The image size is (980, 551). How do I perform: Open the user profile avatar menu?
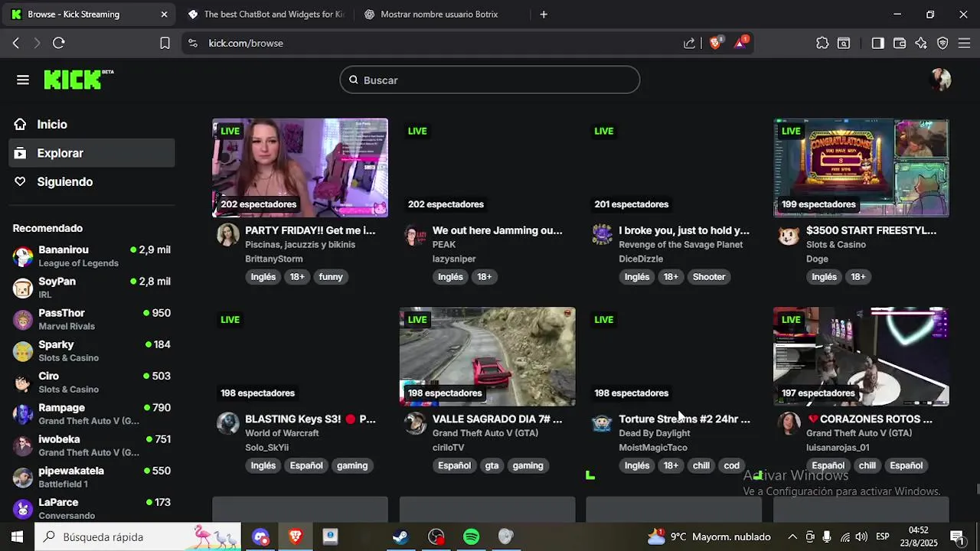[940, 80]
